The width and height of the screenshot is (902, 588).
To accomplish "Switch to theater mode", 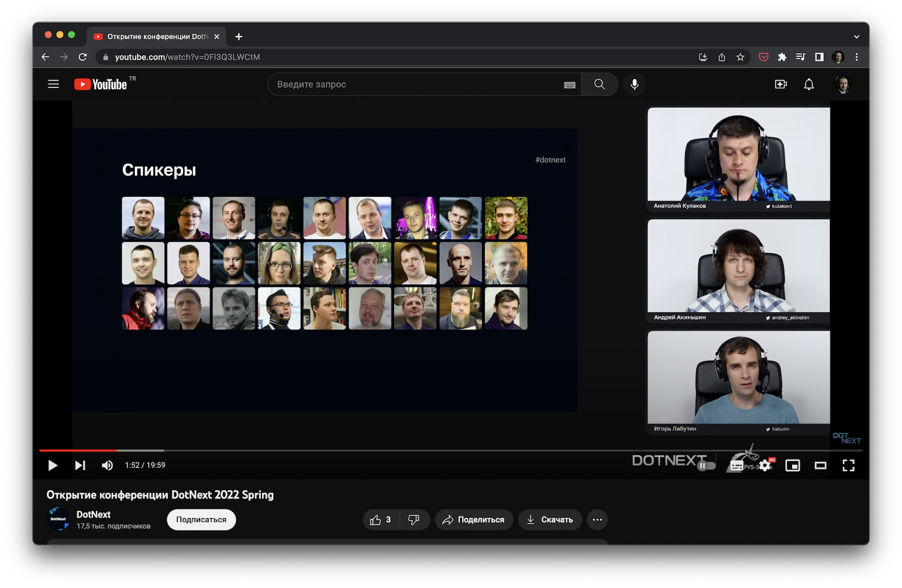I will 820,466.
